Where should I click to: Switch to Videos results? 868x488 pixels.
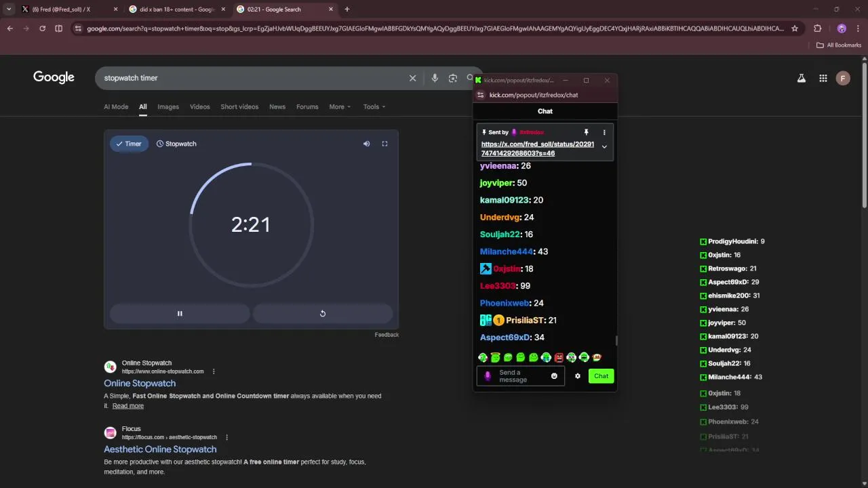click(200, 106)
